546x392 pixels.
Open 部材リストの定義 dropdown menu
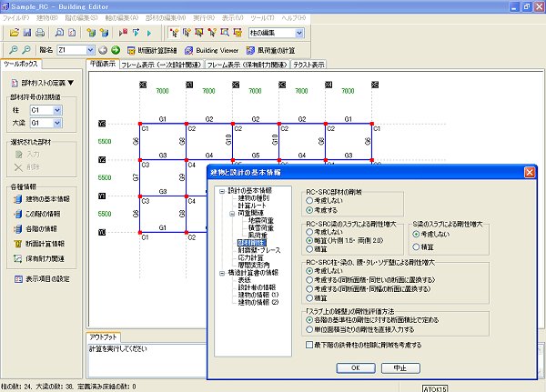43,83
